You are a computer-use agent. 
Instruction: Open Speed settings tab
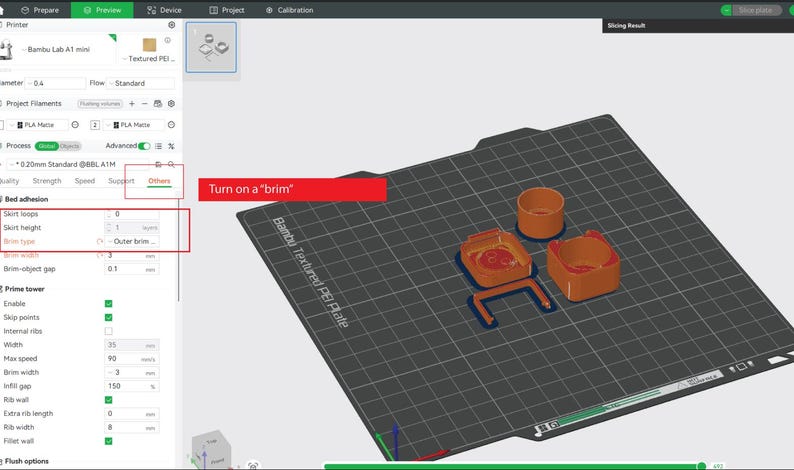[85, 181]
